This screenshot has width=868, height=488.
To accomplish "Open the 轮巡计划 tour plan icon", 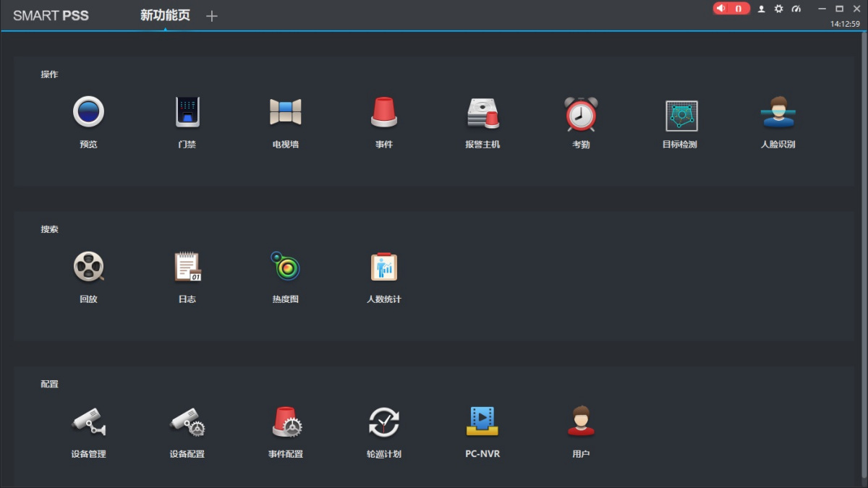I will click(384, 422).
